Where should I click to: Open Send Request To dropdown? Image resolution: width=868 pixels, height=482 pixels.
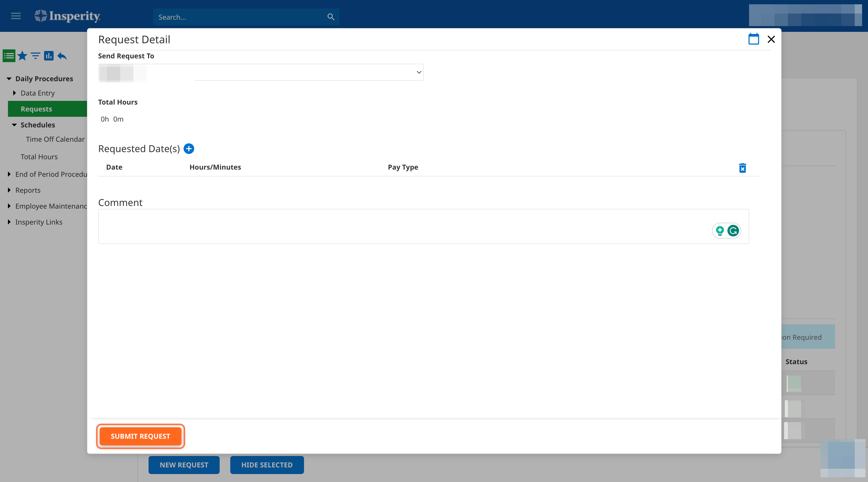click(x=261, y=72)
